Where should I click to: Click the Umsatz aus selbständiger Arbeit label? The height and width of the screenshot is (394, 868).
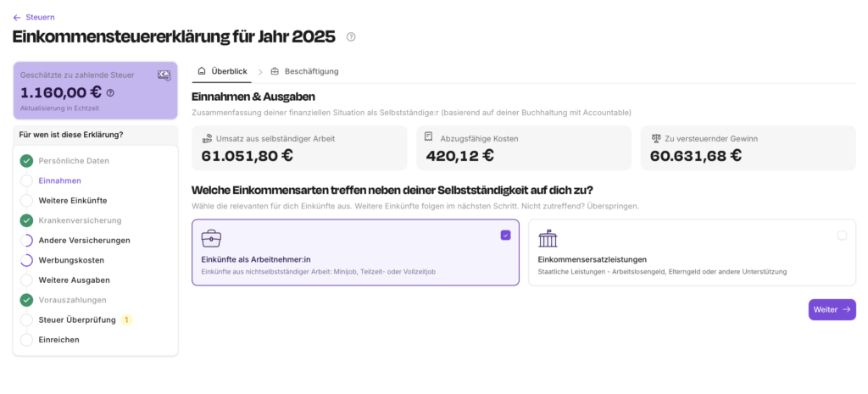pos(275,139)
